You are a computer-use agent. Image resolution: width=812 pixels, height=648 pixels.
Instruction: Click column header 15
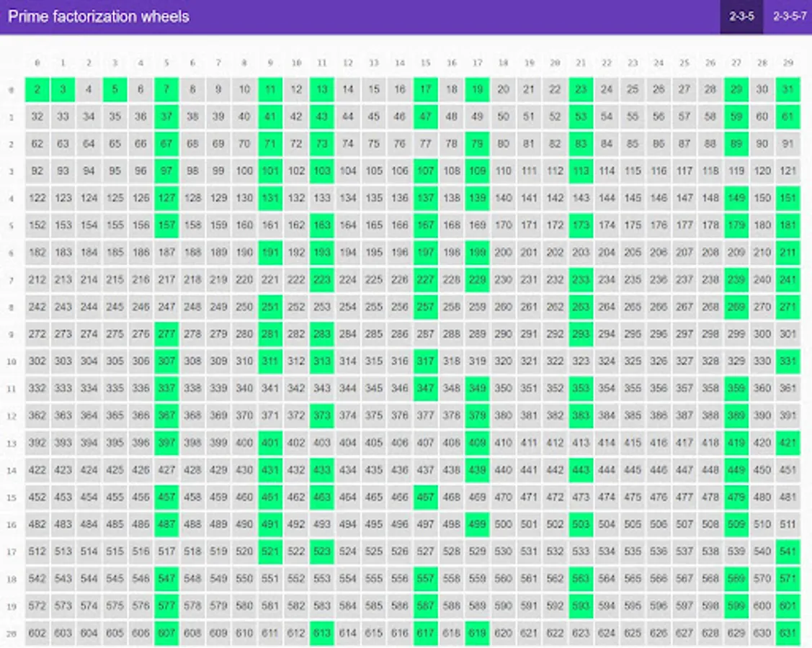tap(425, 63)
